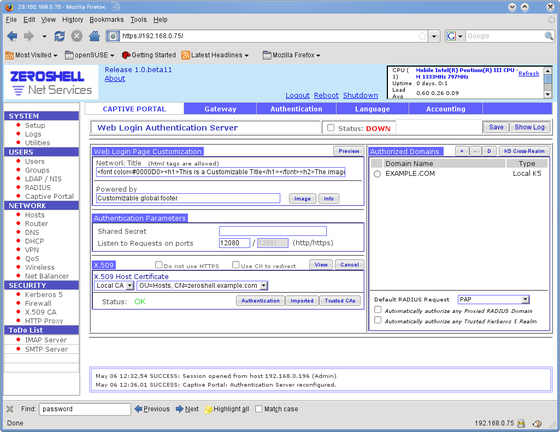Viewport: 560px width, 432px height.
Task: Open Captive Portal in the sidebar
Action: [x=49, y=196]
